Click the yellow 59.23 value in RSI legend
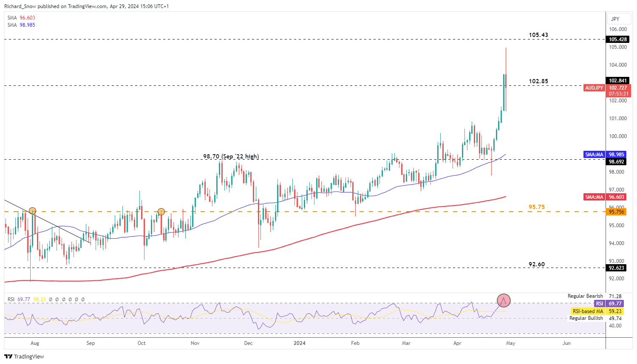Viewport: 637px width, 364px height. click(39, 299)
